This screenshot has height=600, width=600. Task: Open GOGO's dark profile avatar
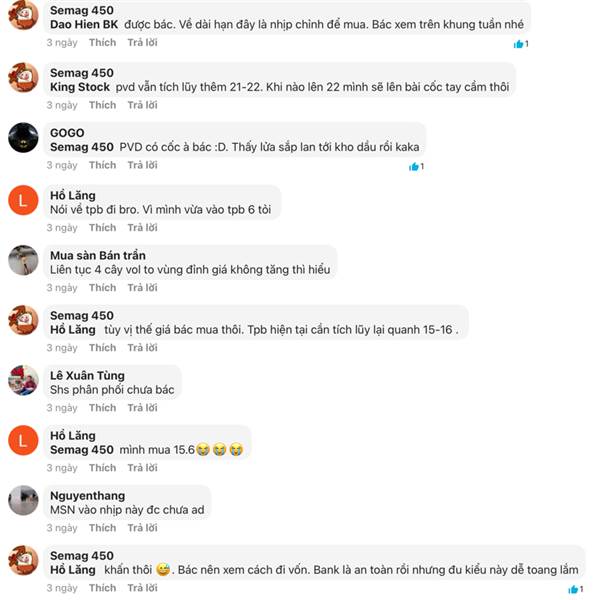pos(23,138)
